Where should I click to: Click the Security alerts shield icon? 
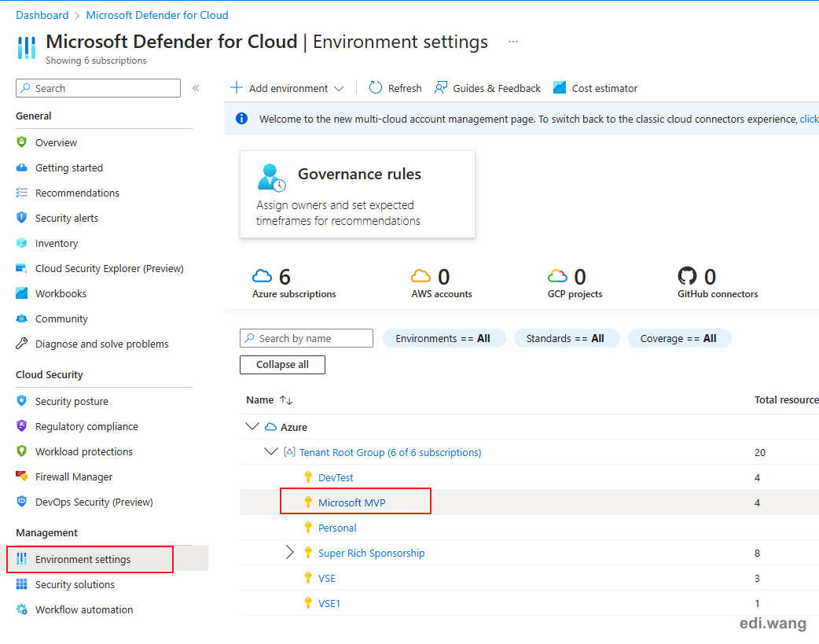pyautogui.click(x=21, y=218)
